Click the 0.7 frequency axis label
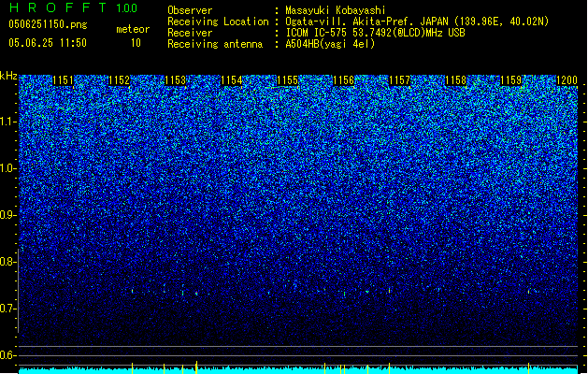 [x=7, y=309]
